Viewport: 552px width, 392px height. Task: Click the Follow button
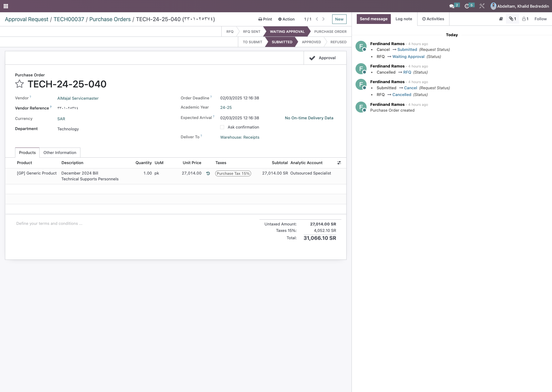(x=540, y=19)
